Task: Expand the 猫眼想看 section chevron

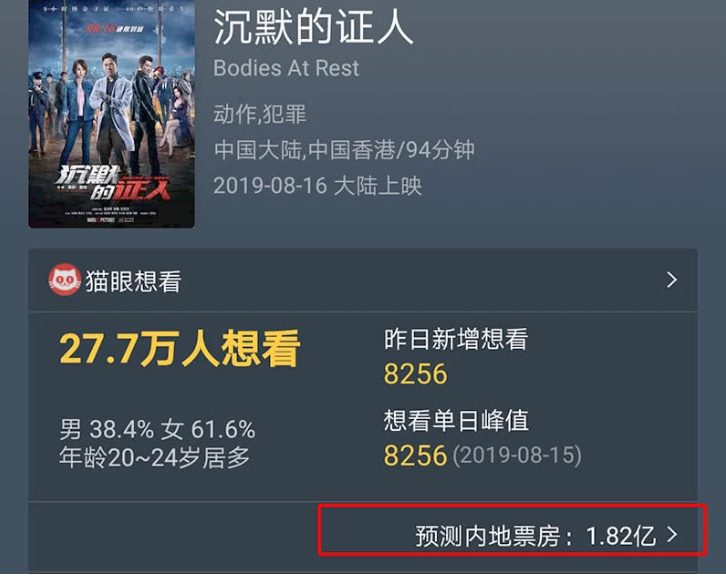Action: tap(672, 280)
